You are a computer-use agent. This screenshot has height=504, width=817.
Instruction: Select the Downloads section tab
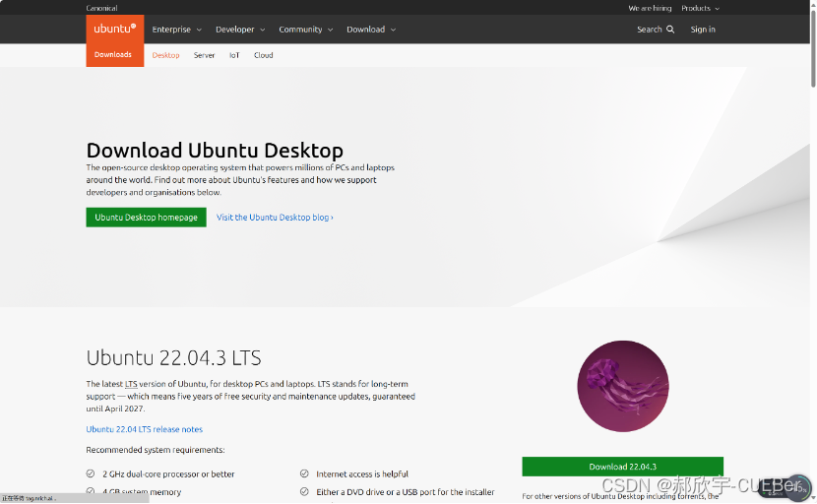tap(114, 55)
